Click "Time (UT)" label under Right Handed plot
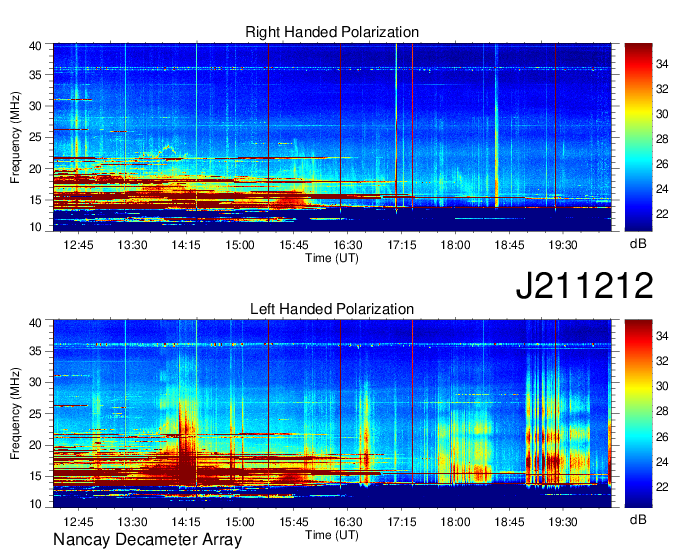 tap(332, 258)
